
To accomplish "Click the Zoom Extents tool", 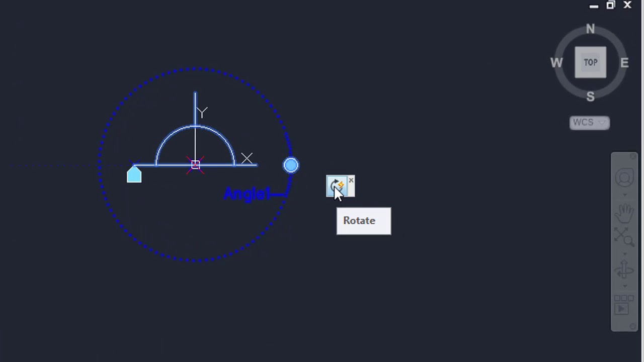I will pyautogui.click(x=624, y=236).
